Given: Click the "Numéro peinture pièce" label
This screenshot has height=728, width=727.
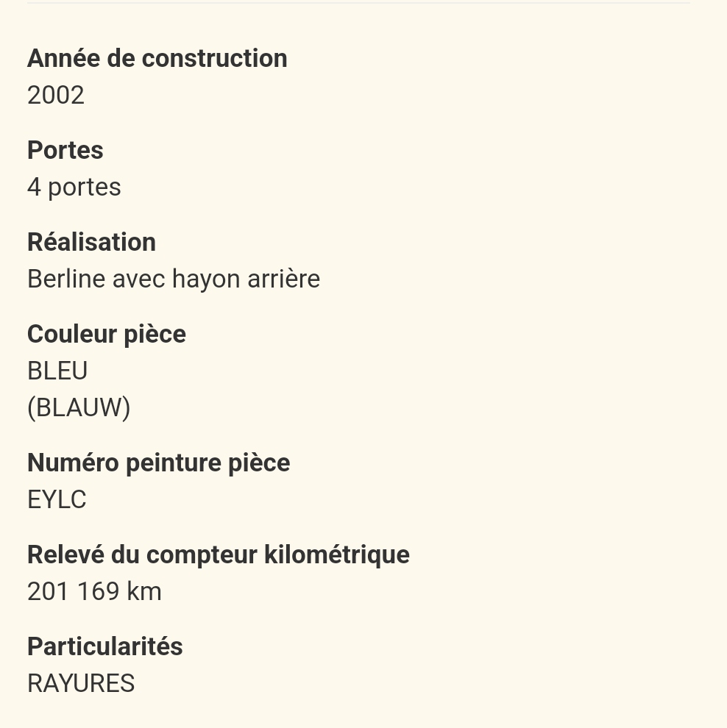Looking at the screenshot, I should (158, 463).
